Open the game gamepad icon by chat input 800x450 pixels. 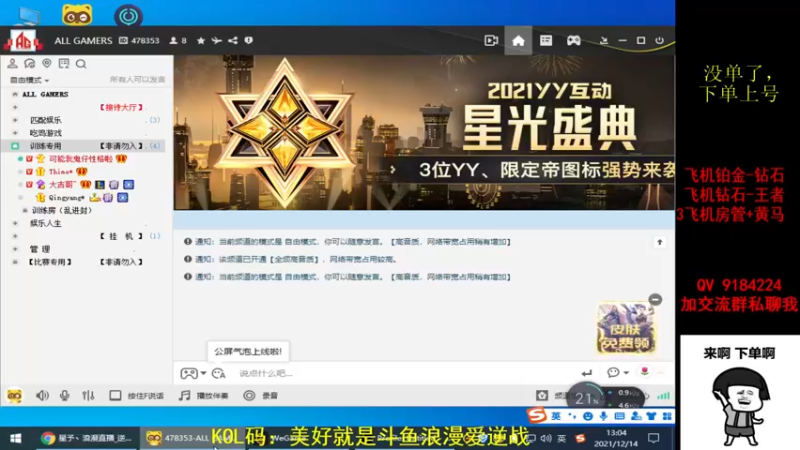[x=188, y=373]
